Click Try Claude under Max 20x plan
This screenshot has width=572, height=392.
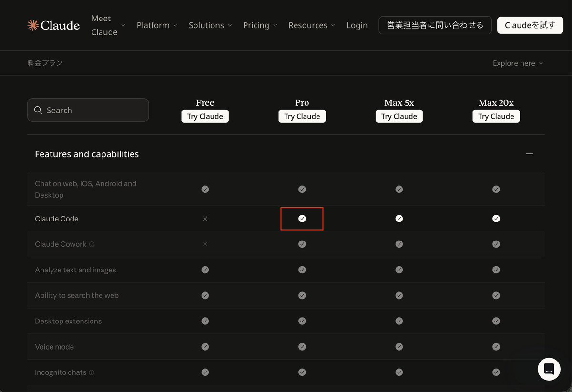(496, 116)
